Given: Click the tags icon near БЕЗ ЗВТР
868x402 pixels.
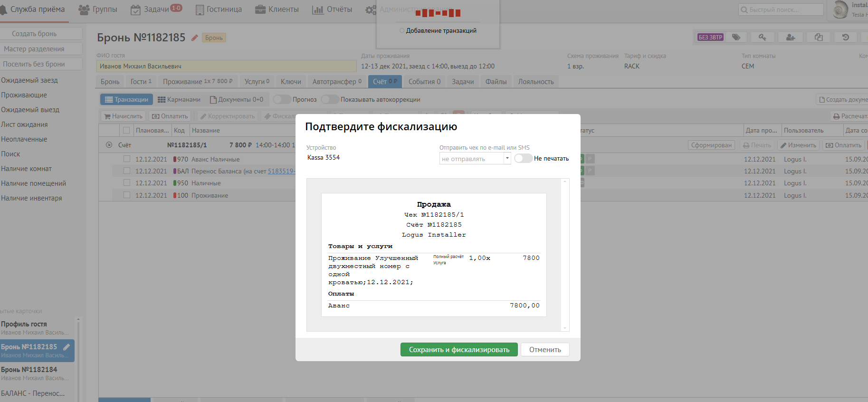Looking at the screenshot, I should 736,37.
